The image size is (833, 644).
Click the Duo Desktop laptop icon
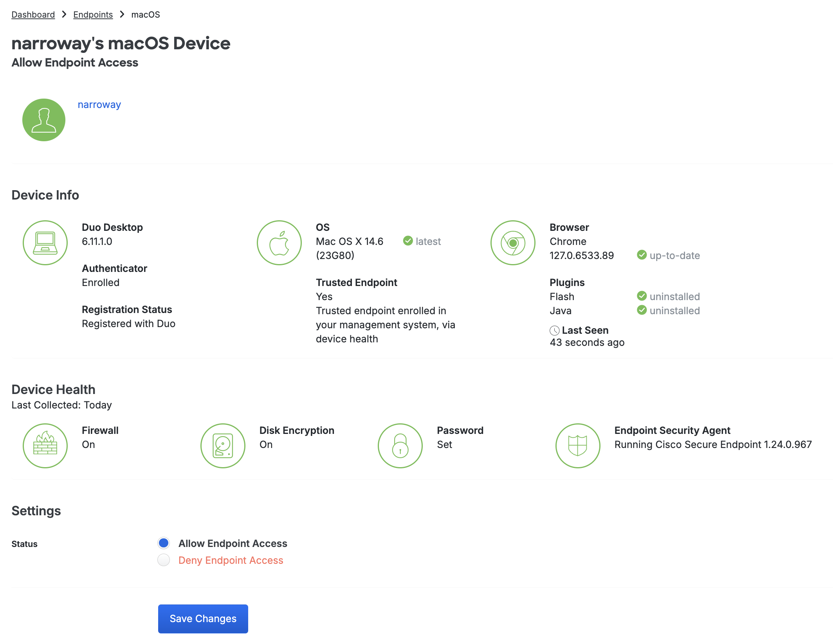coord(45,243)
